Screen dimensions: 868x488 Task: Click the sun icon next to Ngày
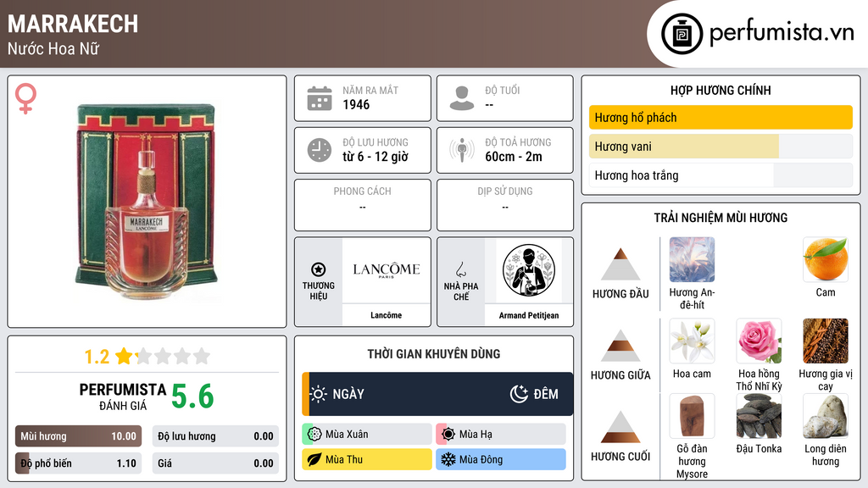click(319, 394)
